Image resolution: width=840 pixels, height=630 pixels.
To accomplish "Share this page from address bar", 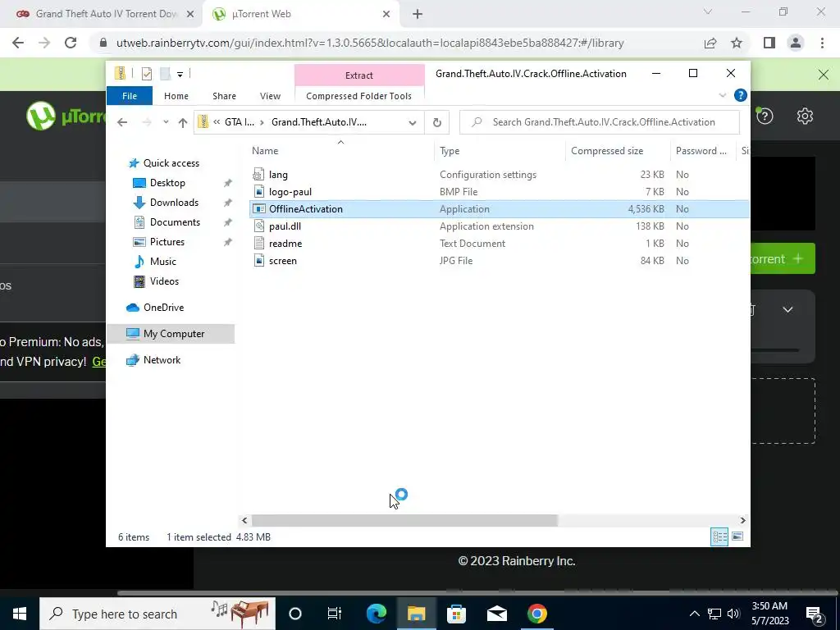I will (710, 43).
